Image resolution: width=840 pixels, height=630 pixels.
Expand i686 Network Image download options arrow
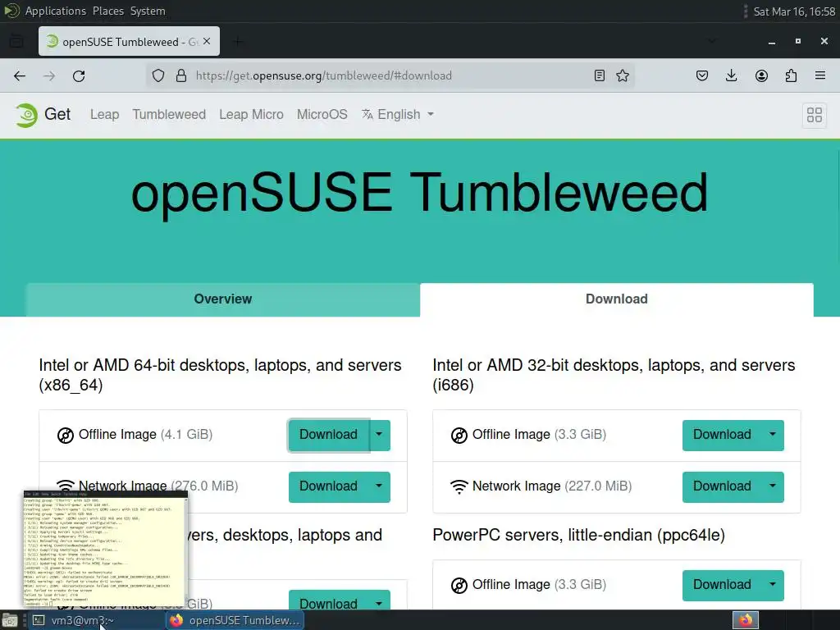773,486
